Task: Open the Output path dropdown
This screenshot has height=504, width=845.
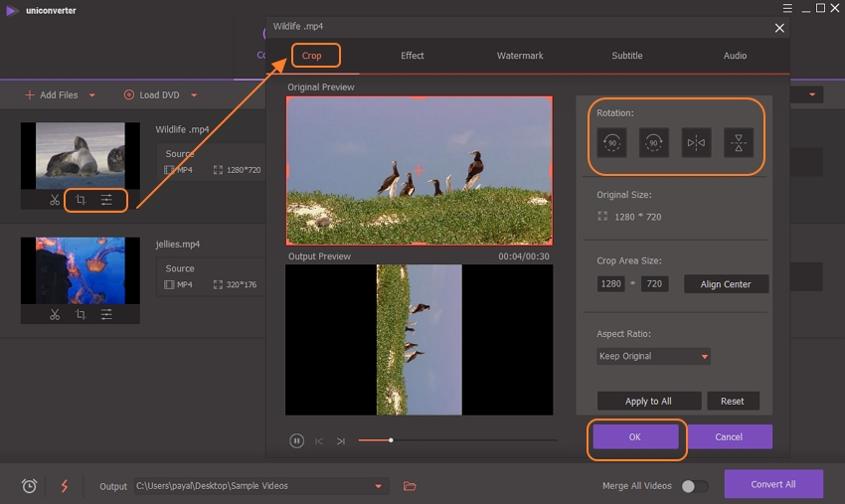Action: point(378,486)
